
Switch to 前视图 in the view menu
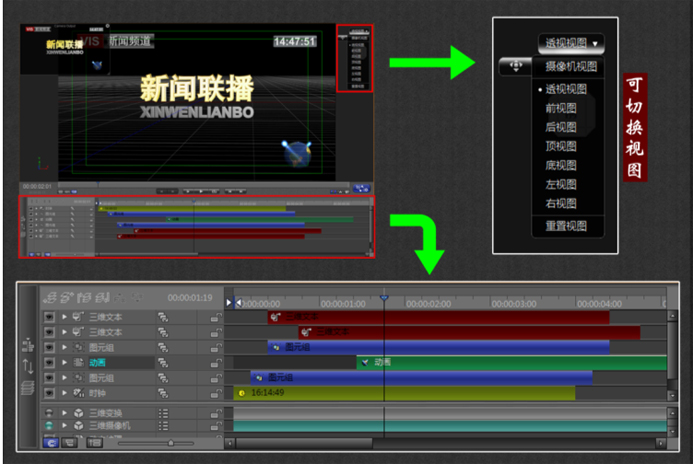[560, 108]
